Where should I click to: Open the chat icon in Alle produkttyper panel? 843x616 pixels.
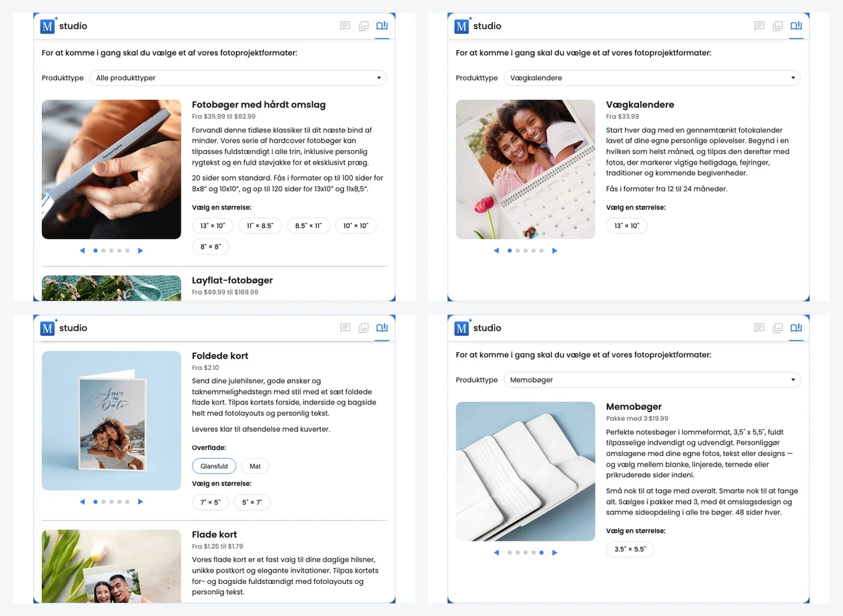click(345, 26)
